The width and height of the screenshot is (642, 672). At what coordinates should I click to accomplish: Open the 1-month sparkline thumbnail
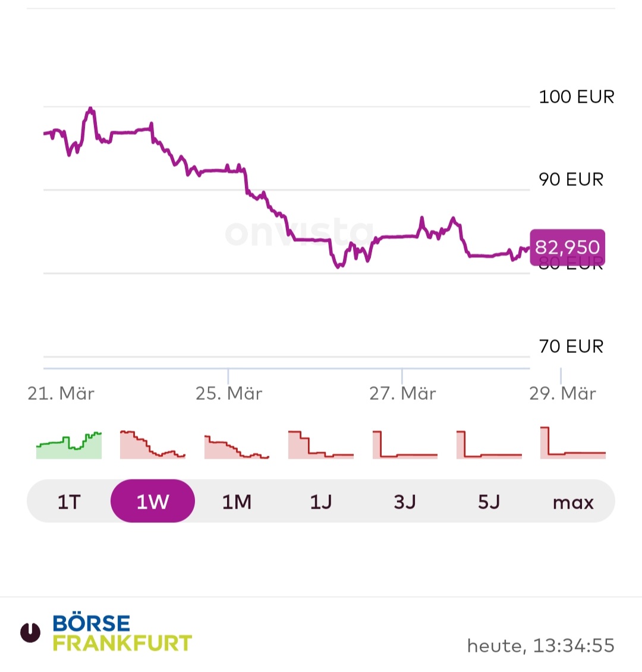point(237,446)
